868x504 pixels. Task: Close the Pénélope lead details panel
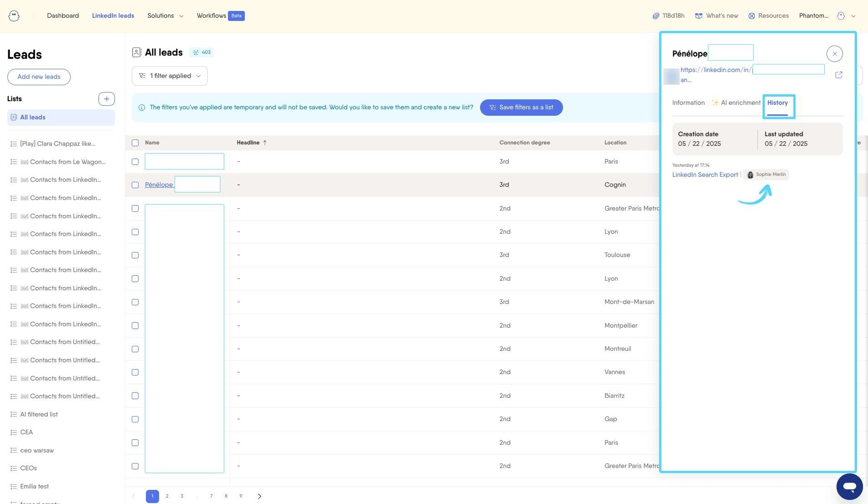click(x=834, y=54)
